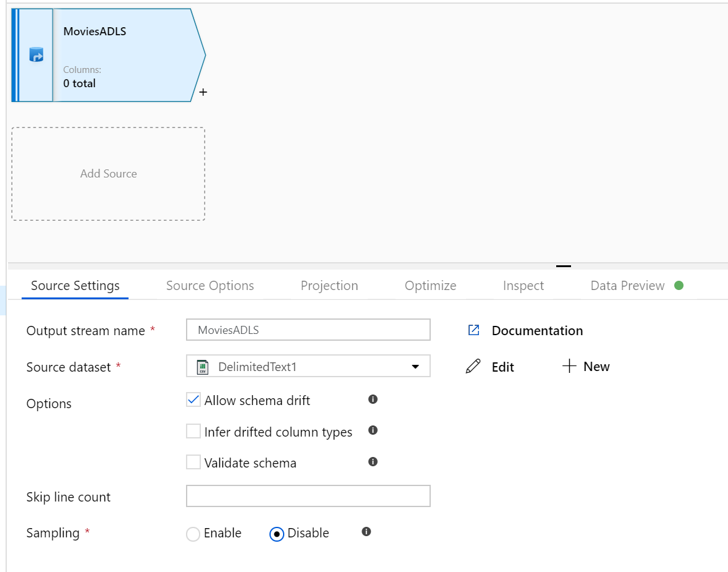Open the Documentation external link icon
The width and height of the screenshot is (728, 572).
click(x=473, y=330)
